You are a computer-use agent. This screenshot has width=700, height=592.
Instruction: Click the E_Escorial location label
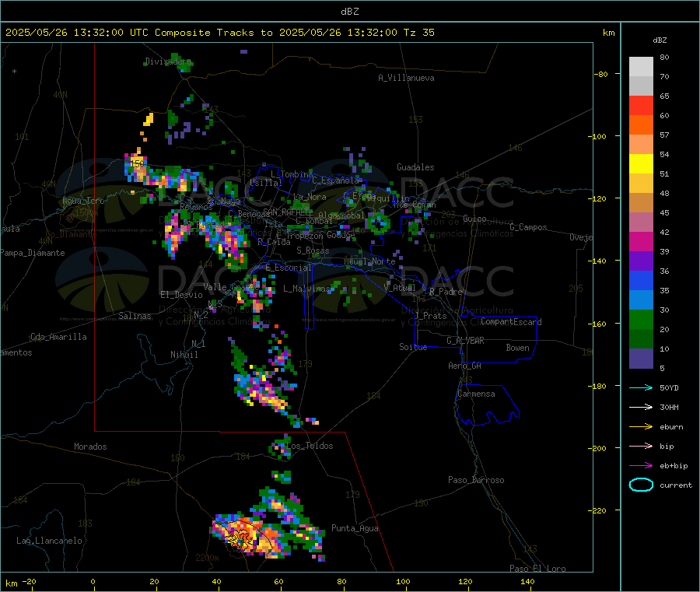(288, 268)
